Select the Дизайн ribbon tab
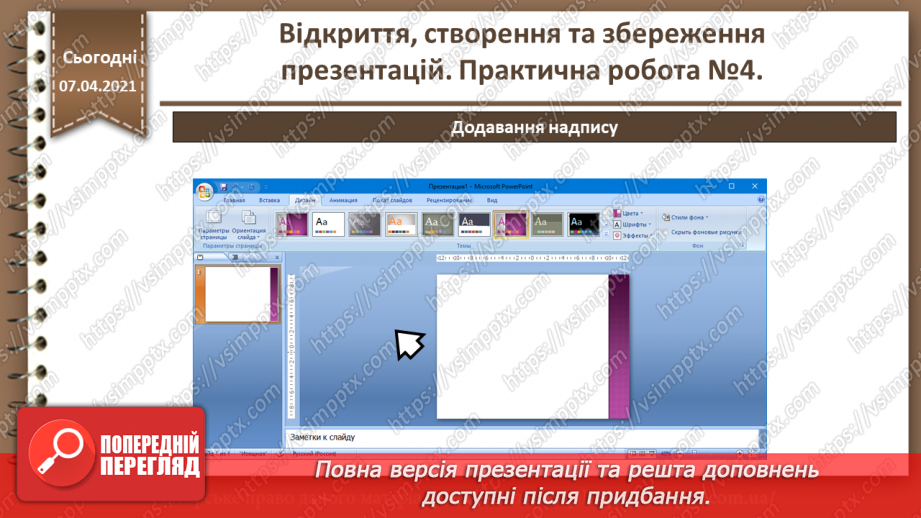Viewport: 921px width, 518px height. [x=305, y=200]
